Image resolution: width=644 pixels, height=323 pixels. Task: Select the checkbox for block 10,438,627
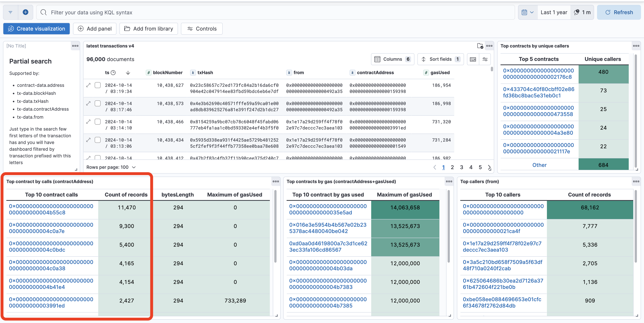[98, 85]
